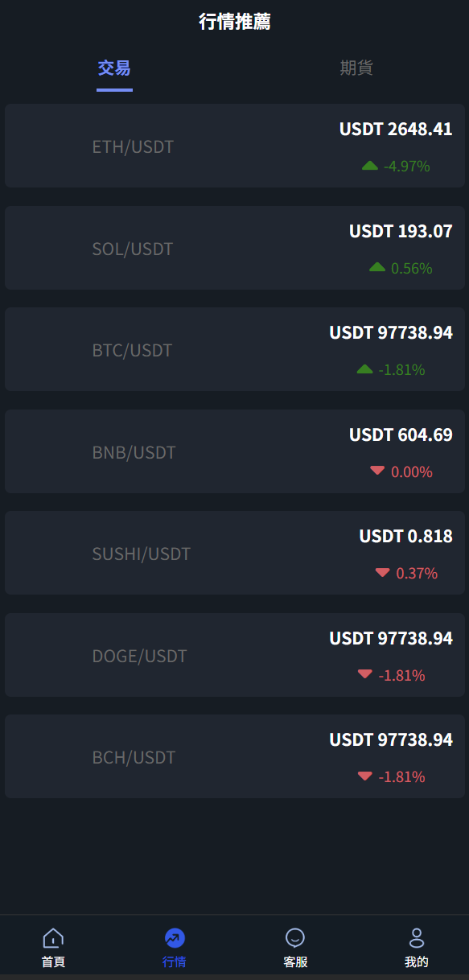469x980 pixels.
Task: Open the BCH/USDT market row
Action: pyautogui.click(x=235, y=756)
